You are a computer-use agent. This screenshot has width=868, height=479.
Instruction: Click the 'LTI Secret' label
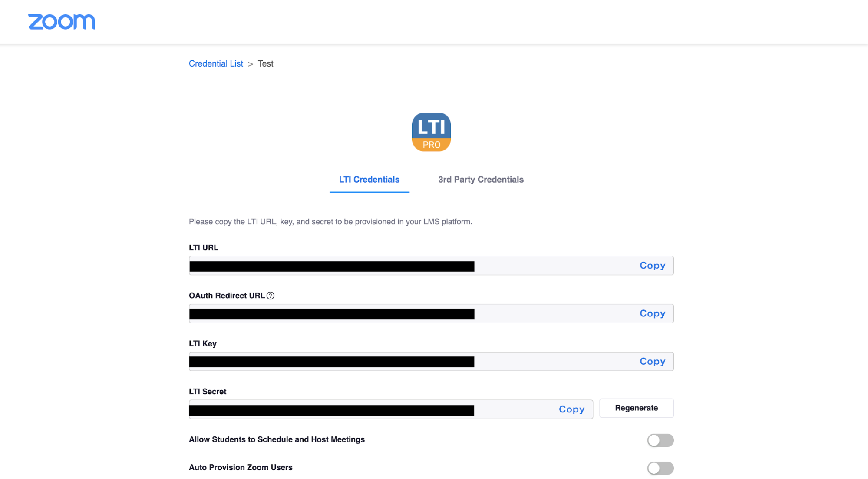208,392
